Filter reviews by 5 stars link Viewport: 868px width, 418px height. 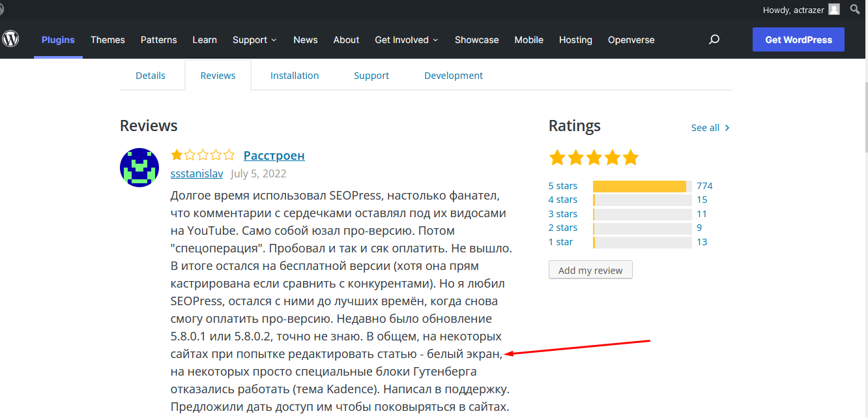coord(563,186)
